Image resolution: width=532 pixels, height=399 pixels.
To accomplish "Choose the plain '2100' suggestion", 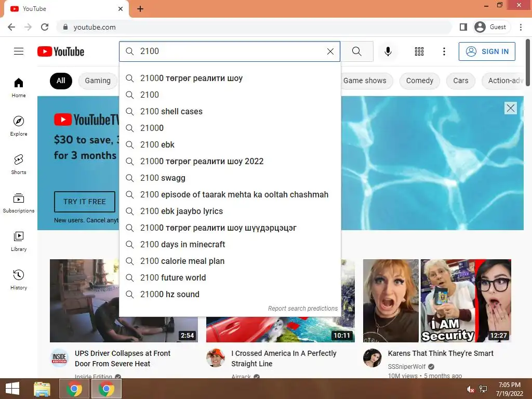I will [230, 95].
